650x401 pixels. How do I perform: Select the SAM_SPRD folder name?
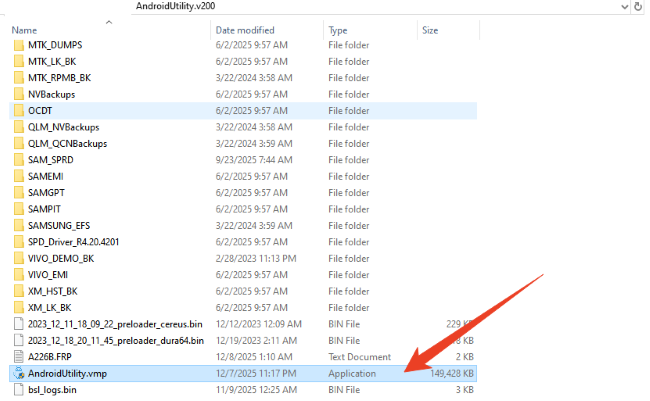tap(51, 160)
